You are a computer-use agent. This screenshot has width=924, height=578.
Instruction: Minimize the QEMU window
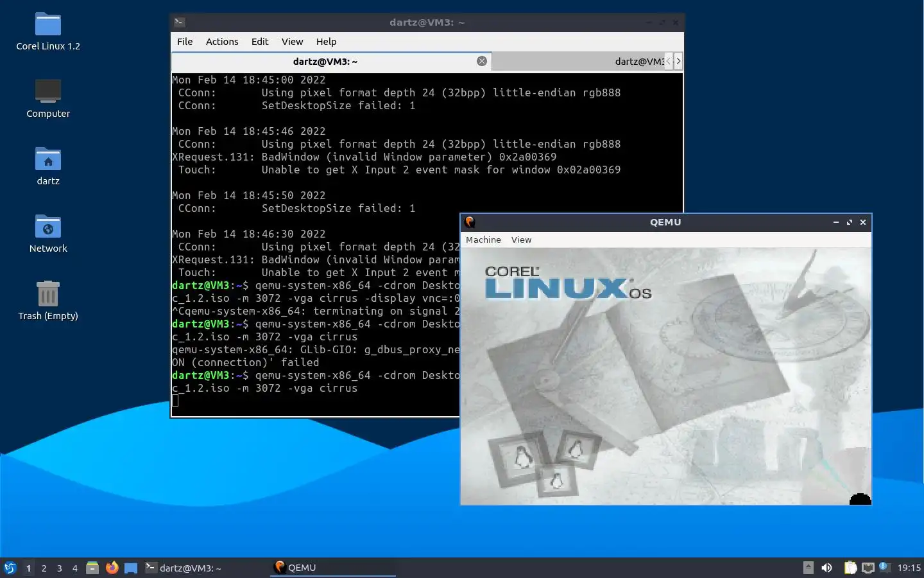(835, 222)
